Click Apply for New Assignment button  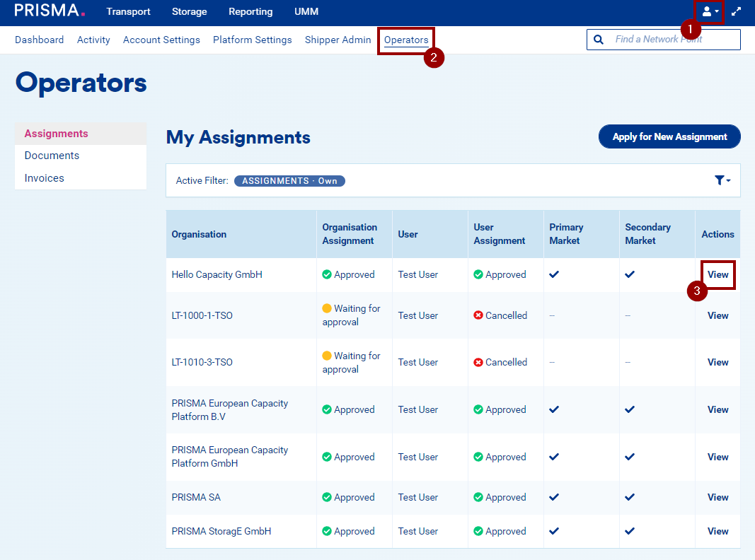pos(669,136)
